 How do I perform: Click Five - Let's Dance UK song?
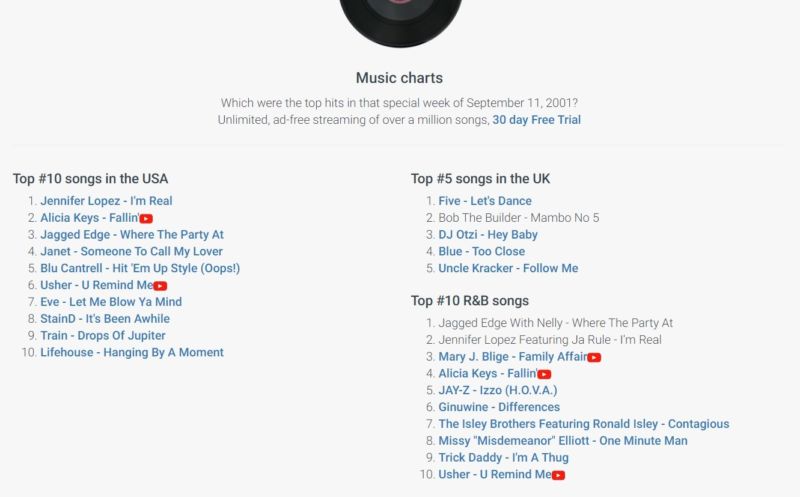[485, 201]
